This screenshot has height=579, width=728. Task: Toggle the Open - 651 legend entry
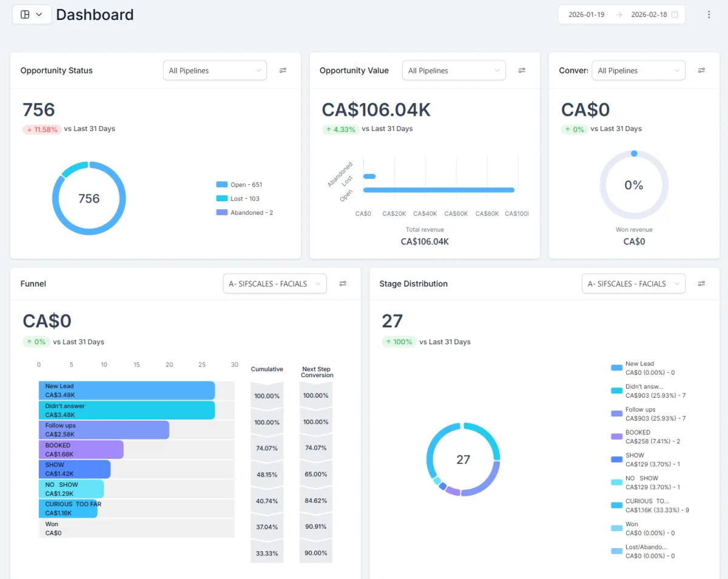pyautogui.click(x=239, y=185)
